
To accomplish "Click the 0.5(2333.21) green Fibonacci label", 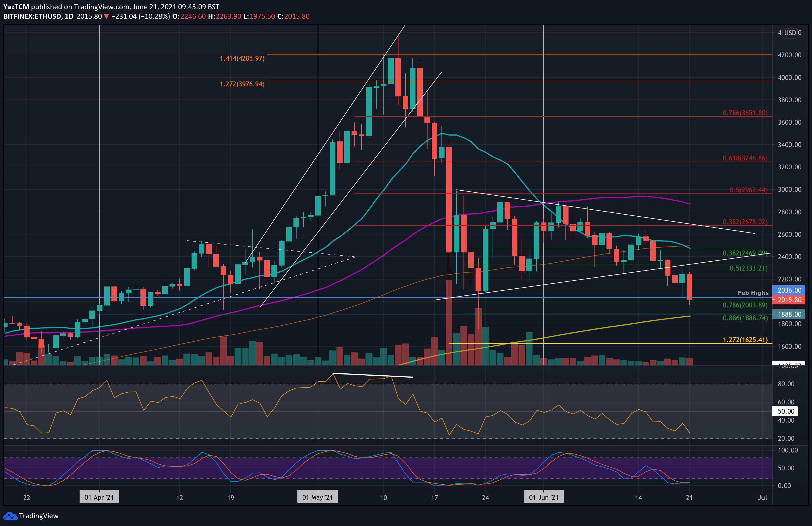I will click(748, 268).
